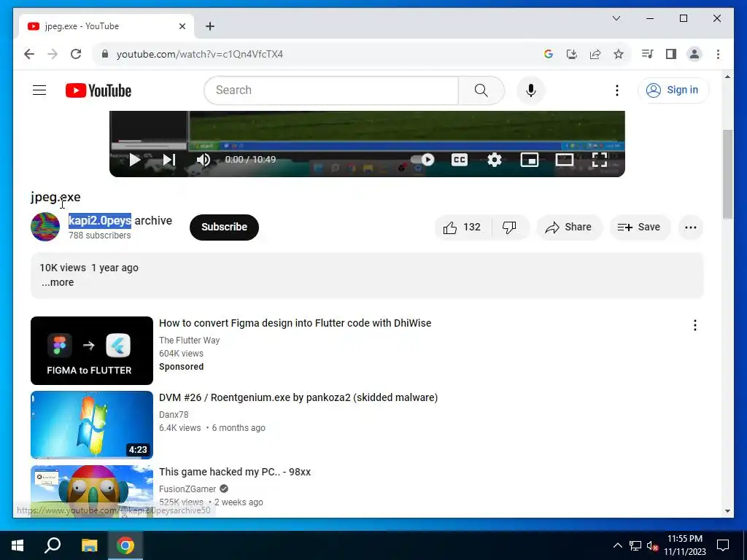Open the DhiWise Figma to Flutter title
Viewport: 747px width, 560px height.
pos(295,323)
